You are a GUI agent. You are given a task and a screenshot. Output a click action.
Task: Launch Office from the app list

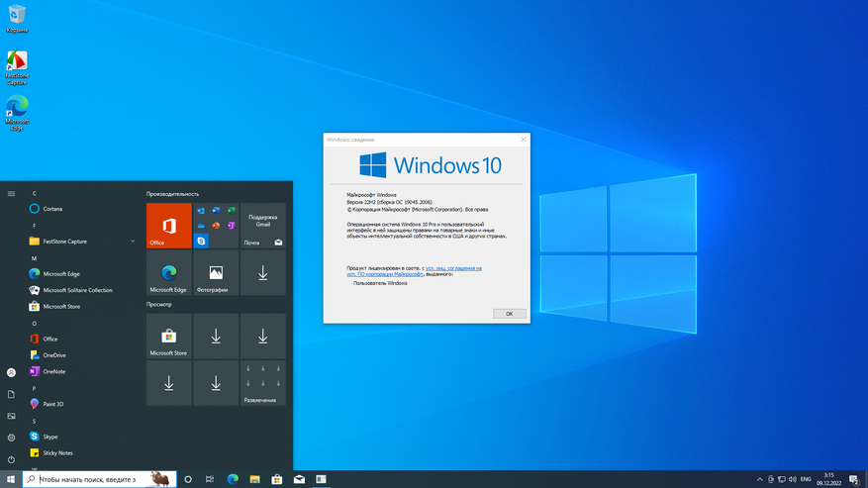point(82,339)
